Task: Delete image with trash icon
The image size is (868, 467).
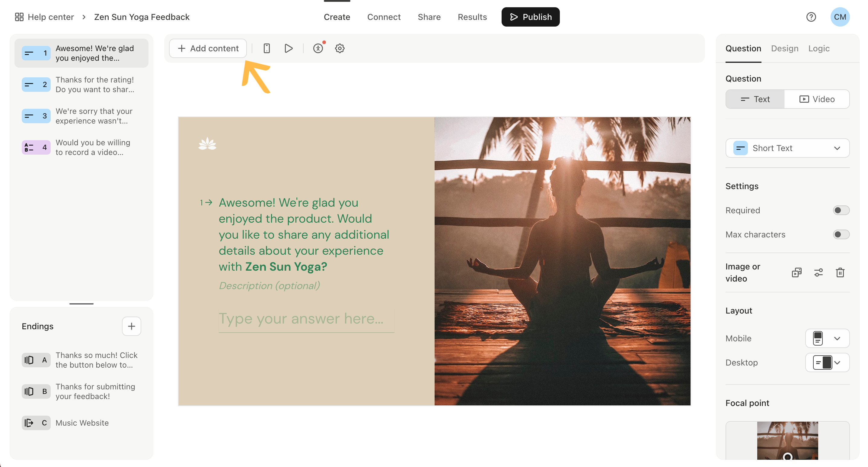Action: (840, 272)
